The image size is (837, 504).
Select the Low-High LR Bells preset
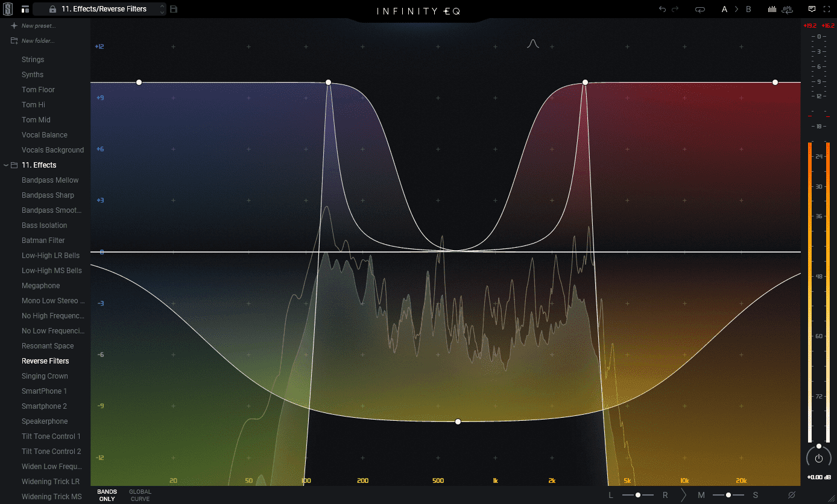point(51,256)
